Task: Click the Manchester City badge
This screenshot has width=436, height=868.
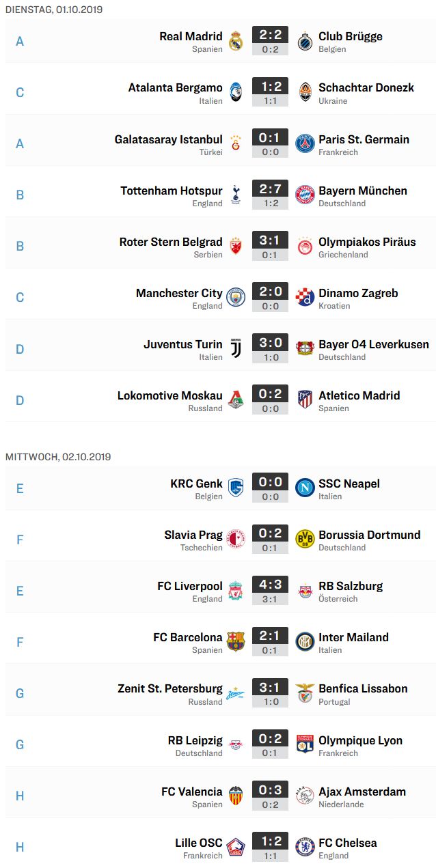Action: point(236,297)
